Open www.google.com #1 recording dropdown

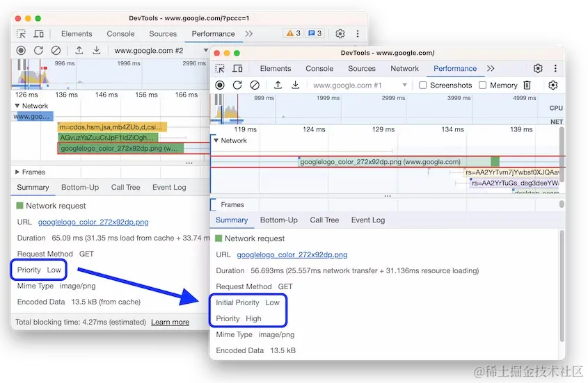[x=359, y=85]
